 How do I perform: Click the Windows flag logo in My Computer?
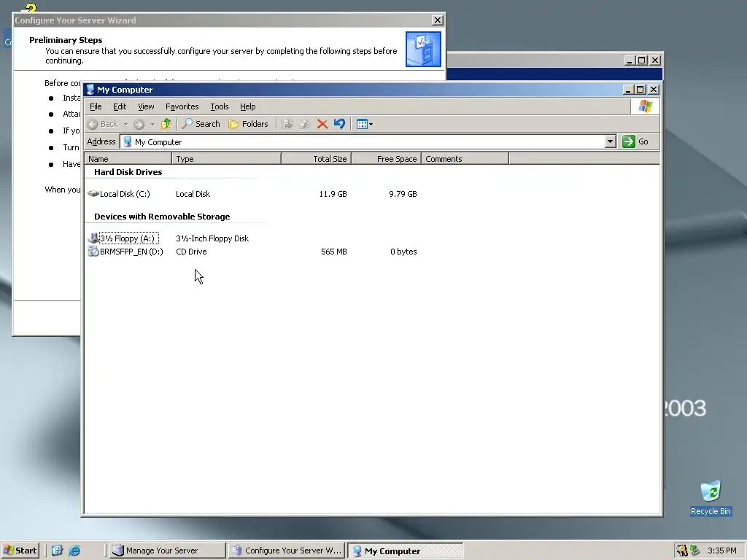(x=646, y=106)
